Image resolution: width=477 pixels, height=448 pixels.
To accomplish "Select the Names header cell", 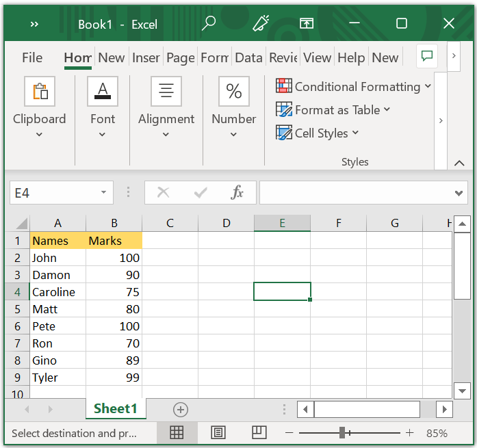I will pyautogui.click(x=57, y=241).
